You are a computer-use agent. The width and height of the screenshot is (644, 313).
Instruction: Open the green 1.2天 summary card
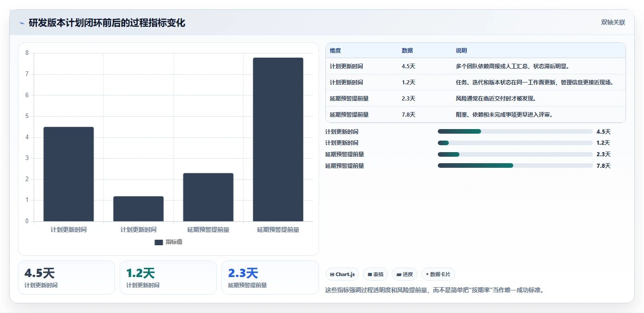click(168, 278)
